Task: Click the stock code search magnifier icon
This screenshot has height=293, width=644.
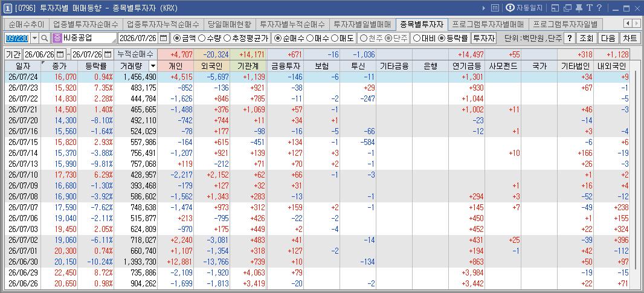Action: pyautogui.click(x=44, y=39)
